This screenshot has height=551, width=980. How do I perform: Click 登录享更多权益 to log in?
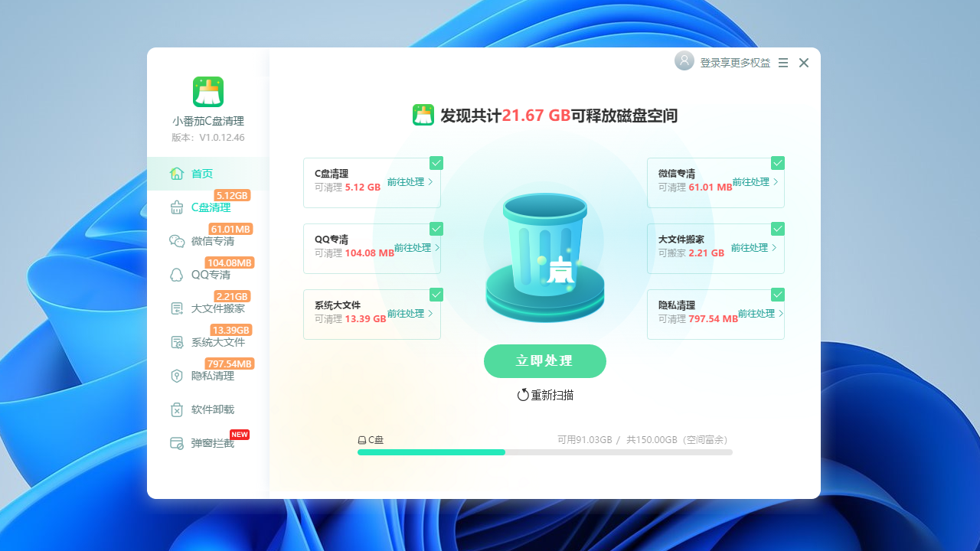tap(733, 63)
